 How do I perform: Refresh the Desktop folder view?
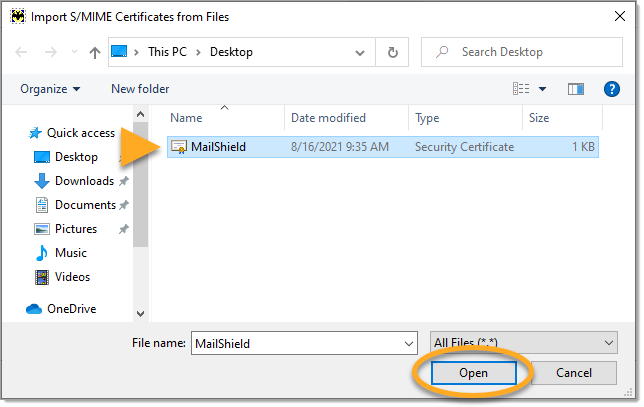coord(393,52)
